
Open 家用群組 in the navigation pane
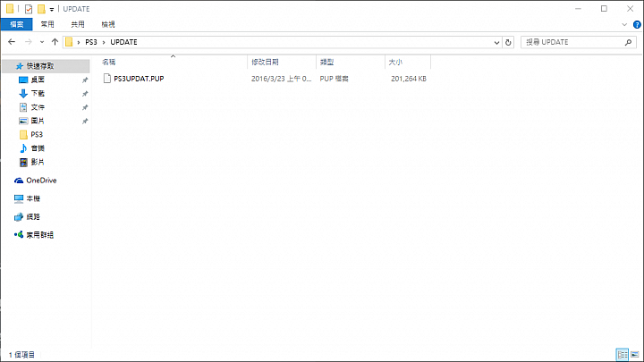pos(40,235)
